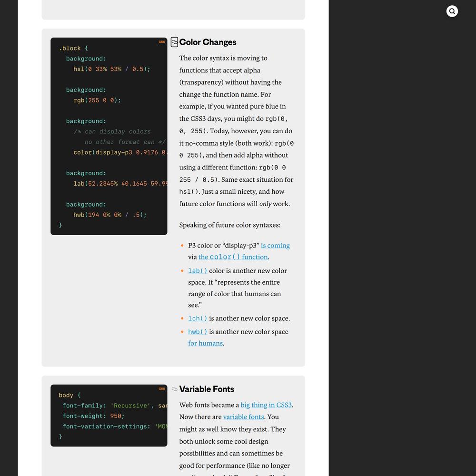The height and width of the screenshot is (476, 476).
Task: Click the font-family 'Recursive' code line
Action: 115,406
